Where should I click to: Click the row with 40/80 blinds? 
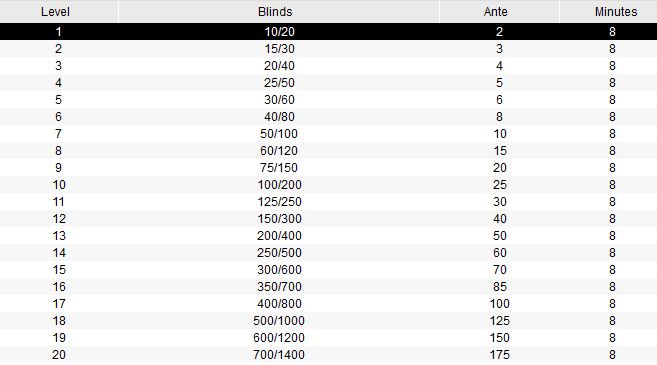click(x=328, y=116)
